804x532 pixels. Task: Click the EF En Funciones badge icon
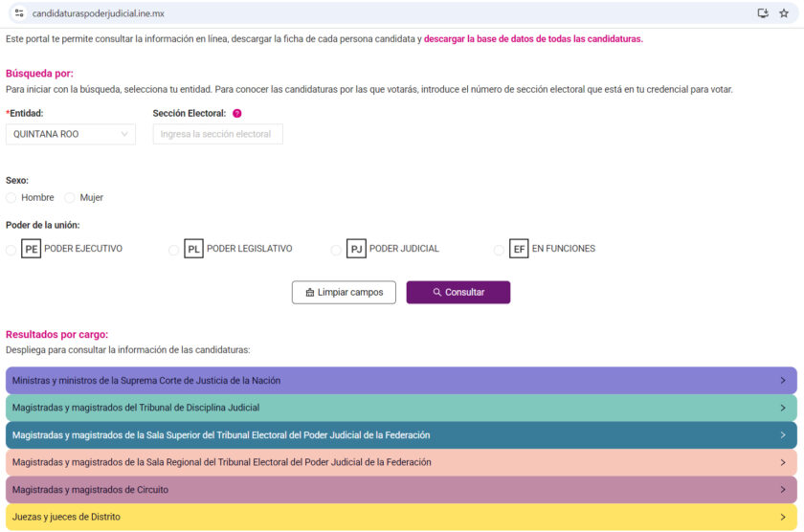[x=519, y=249]
